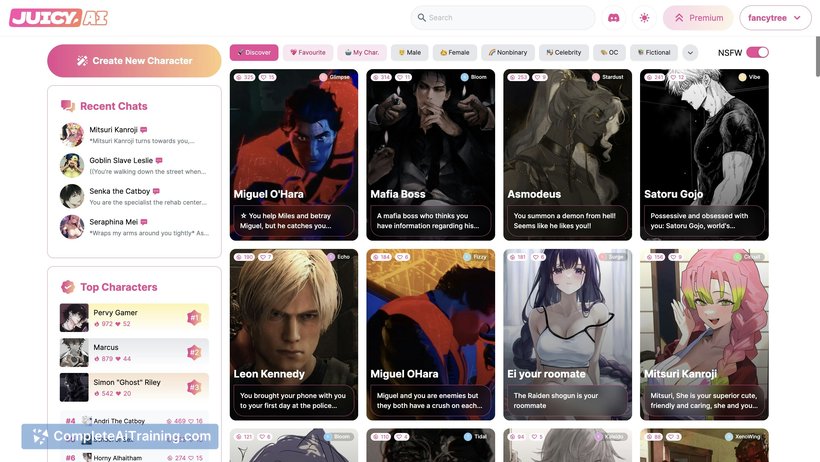Click chat bubble icon beside Senka the Catboy
The width and height of the screenshot is (820, 462).
pos(156,191)
